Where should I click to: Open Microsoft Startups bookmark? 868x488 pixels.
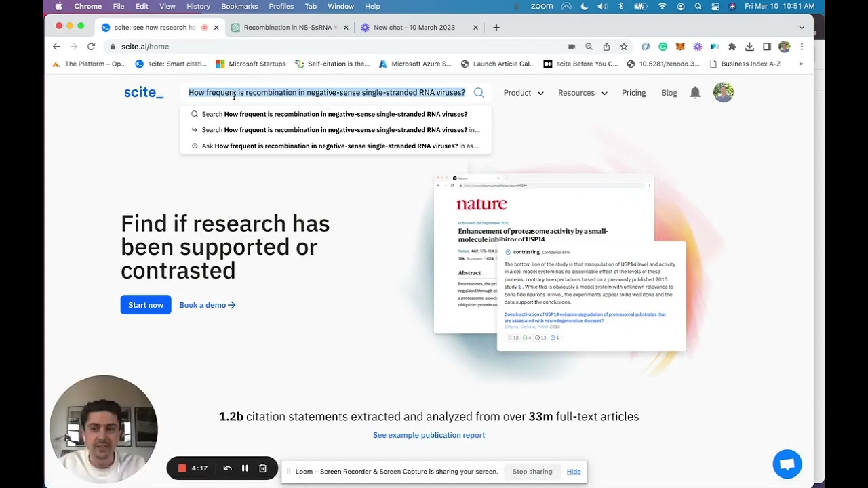click(x=250, y=64)
